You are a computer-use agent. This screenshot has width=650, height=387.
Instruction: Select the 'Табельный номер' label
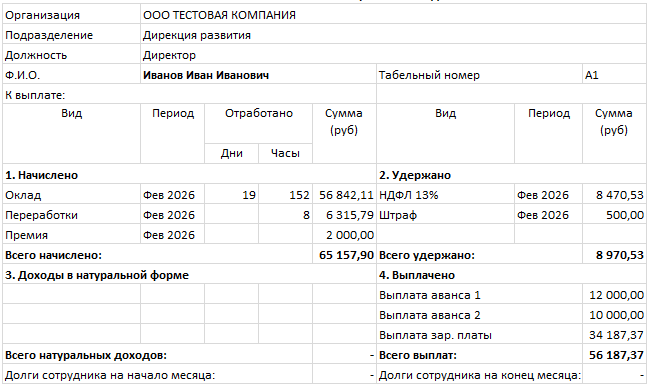coord(429,75)
